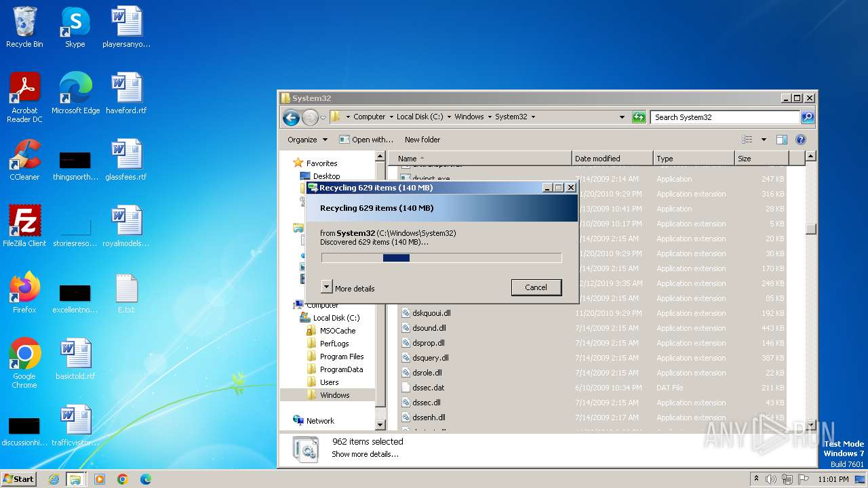Expand System32 breadcrumb dropdown arrow
This screenshot has height=488, width=868.
tap(533, 117)
